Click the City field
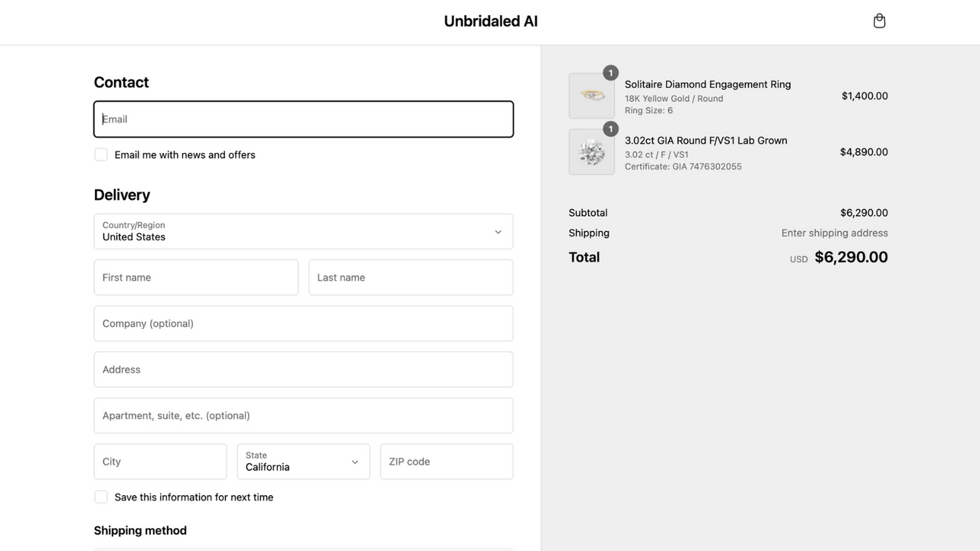The height and width of the screenshot is (551, 980). pos(160,461)
